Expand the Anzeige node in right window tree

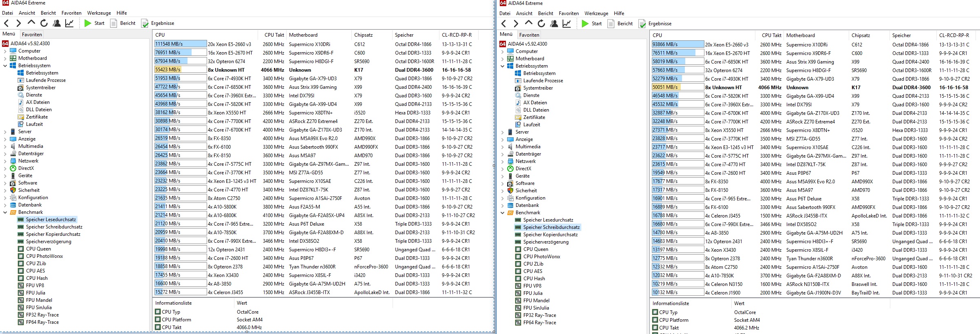502,140
